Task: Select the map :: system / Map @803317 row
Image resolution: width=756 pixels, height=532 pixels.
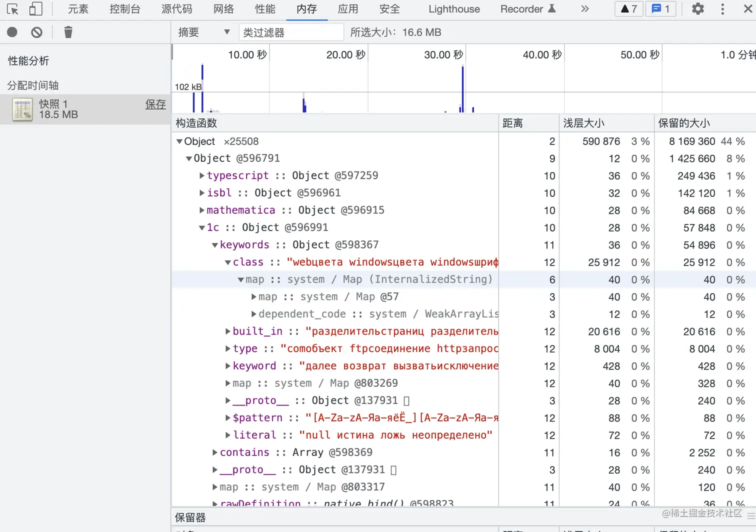Action: 463,487
